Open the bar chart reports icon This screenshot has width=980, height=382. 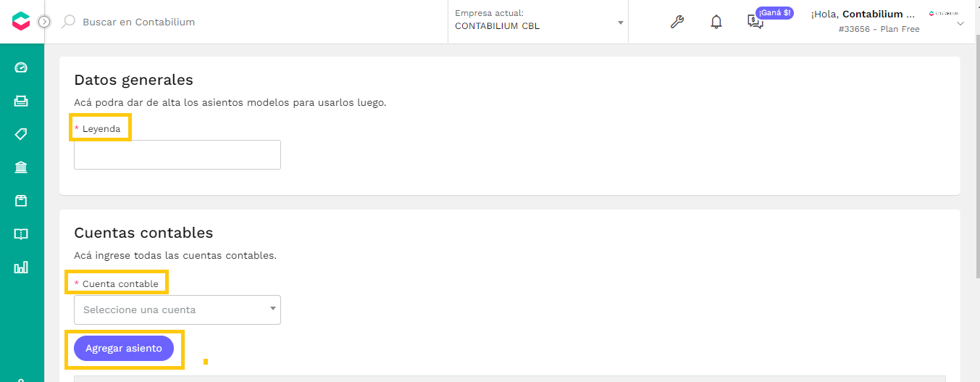click(21, 267)
